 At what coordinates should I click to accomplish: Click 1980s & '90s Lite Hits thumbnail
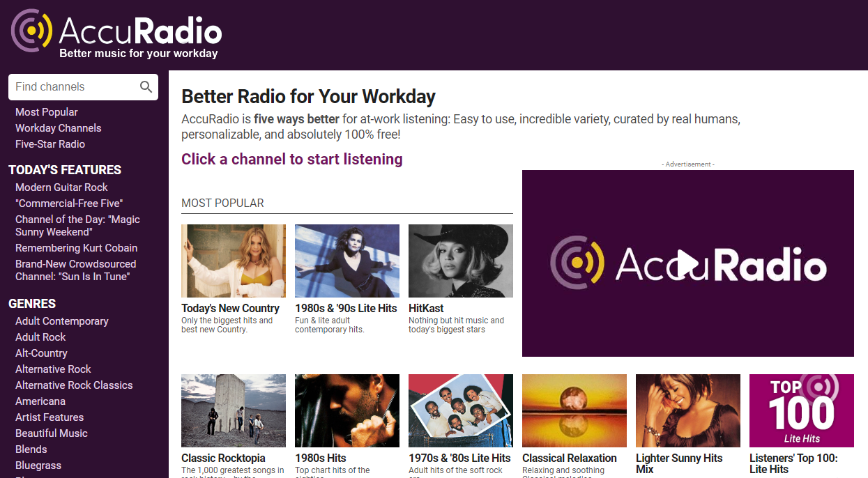[x=347, y=261]
